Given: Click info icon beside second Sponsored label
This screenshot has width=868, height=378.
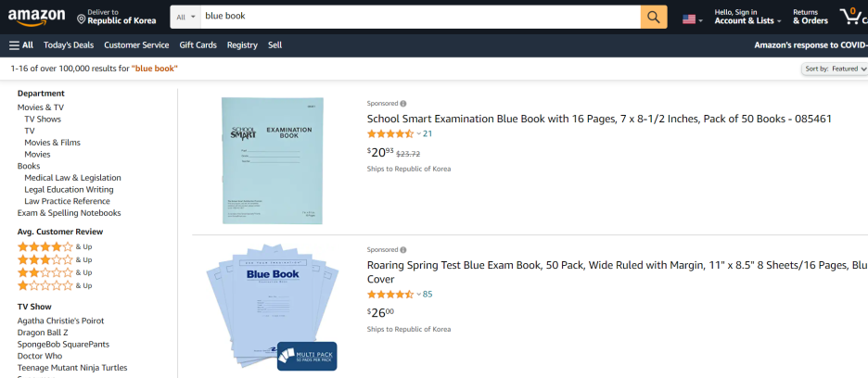Looking at the screenshot, I should (403, 250).
